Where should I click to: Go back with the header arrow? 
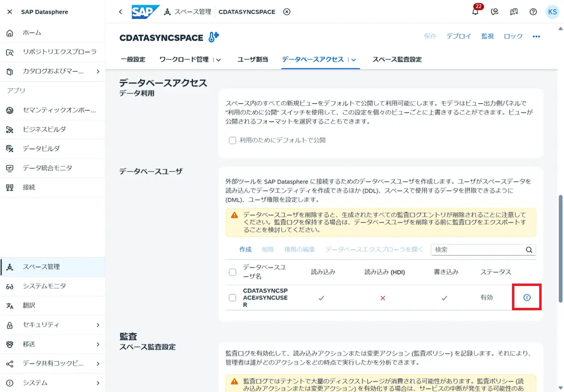(121, 12)
